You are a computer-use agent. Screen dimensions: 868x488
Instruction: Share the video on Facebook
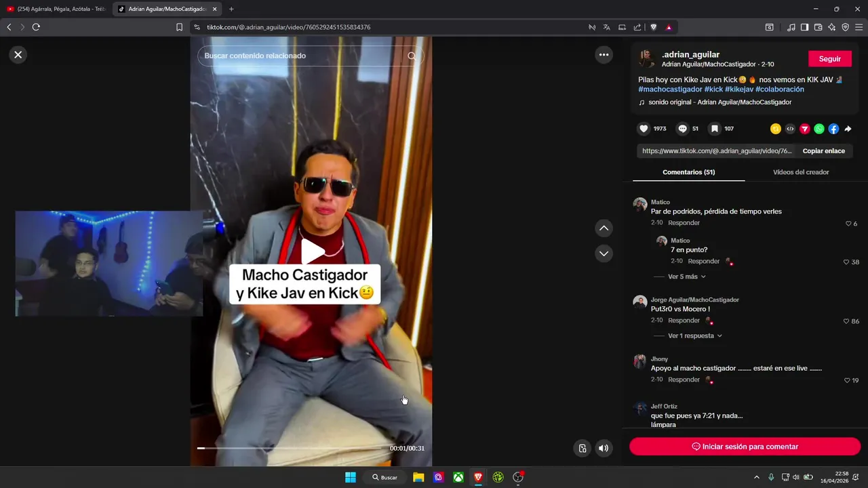tap(833, 129)
